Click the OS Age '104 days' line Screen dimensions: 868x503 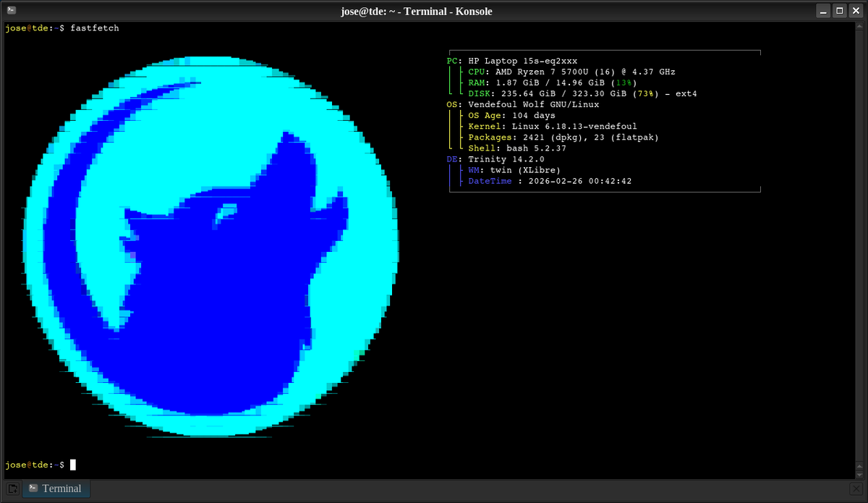click(x=511, y=116)
